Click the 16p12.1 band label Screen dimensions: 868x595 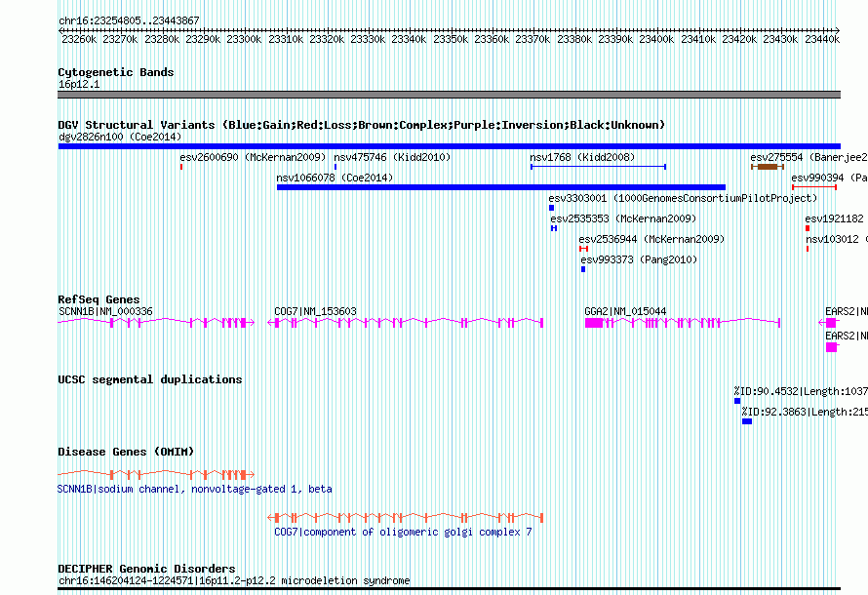click(79, 84)
